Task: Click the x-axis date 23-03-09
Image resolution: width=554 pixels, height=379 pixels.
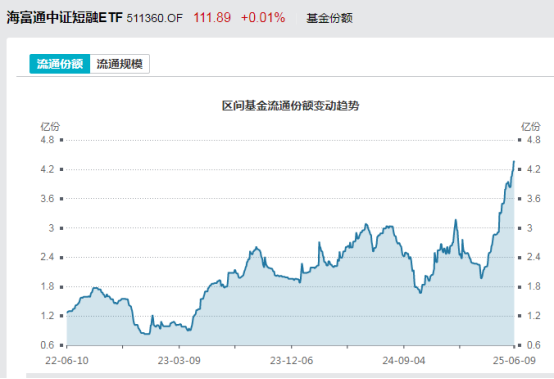Action: pyautogui.click(x=179, y=361)
